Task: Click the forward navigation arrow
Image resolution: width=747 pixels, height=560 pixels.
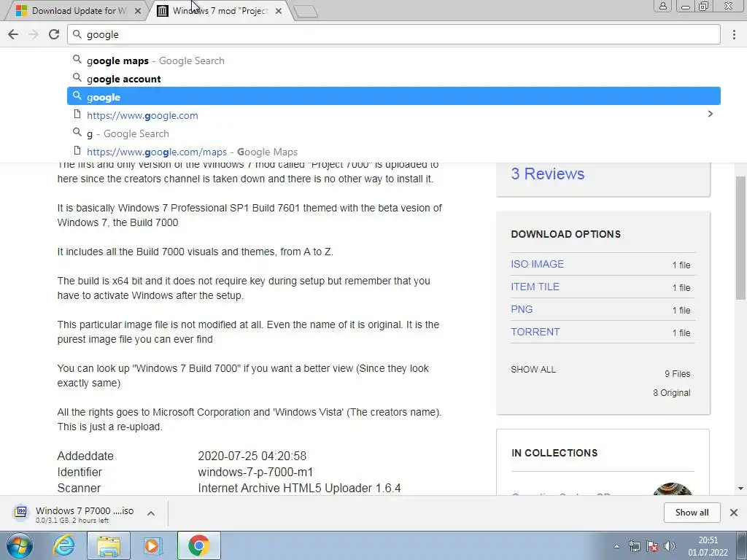Action: 34,34
